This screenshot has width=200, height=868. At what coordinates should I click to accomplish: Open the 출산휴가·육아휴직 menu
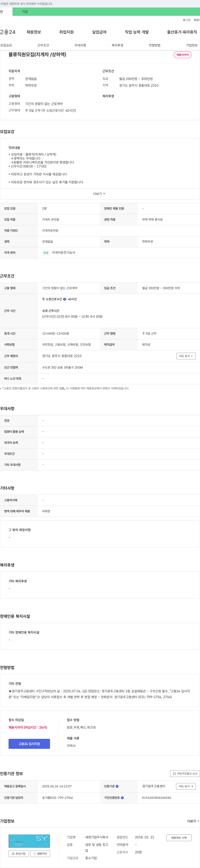[182, 32]
